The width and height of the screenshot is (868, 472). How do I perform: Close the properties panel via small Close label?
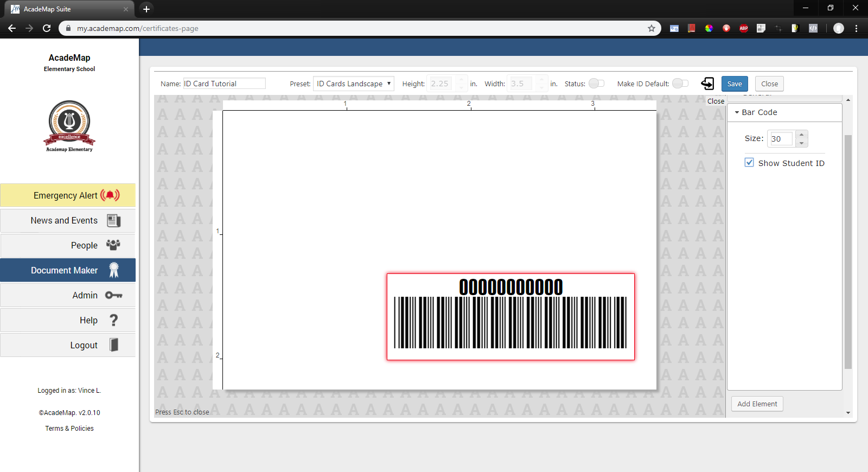[x=716, y=101]
